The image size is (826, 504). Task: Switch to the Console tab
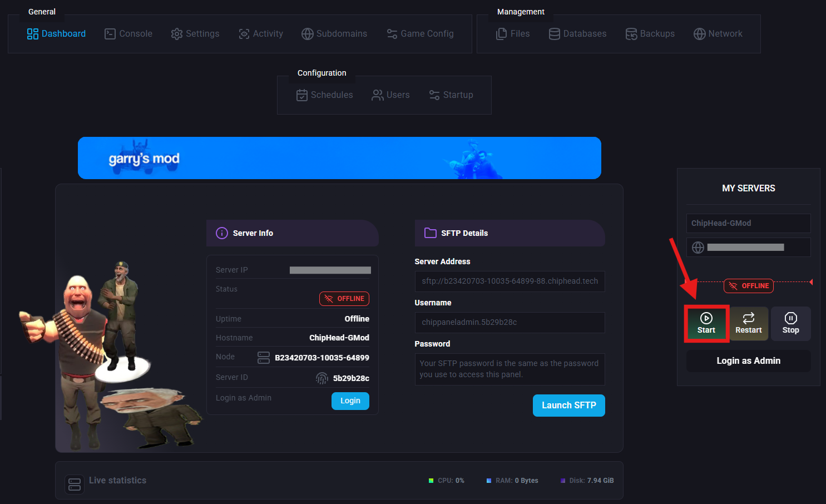[x=128, y=34]
